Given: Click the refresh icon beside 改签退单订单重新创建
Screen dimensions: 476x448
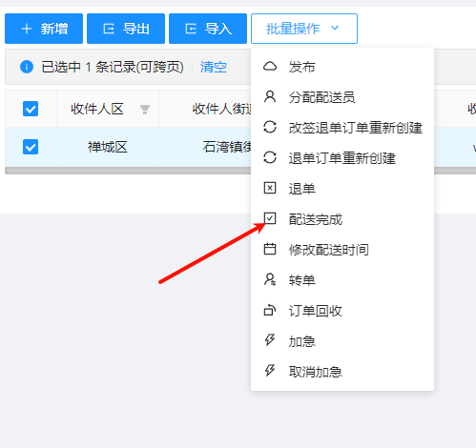Looking at the screenshot, I should (270, 127).
